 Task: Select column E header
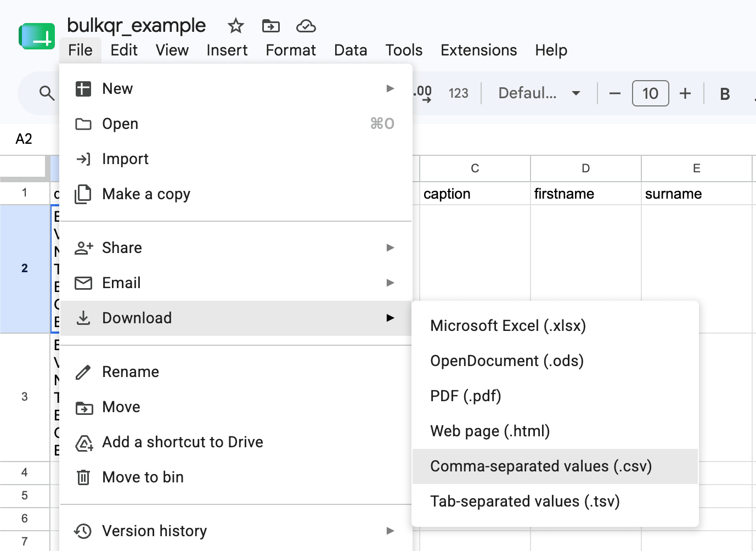(x=697, y=168)
